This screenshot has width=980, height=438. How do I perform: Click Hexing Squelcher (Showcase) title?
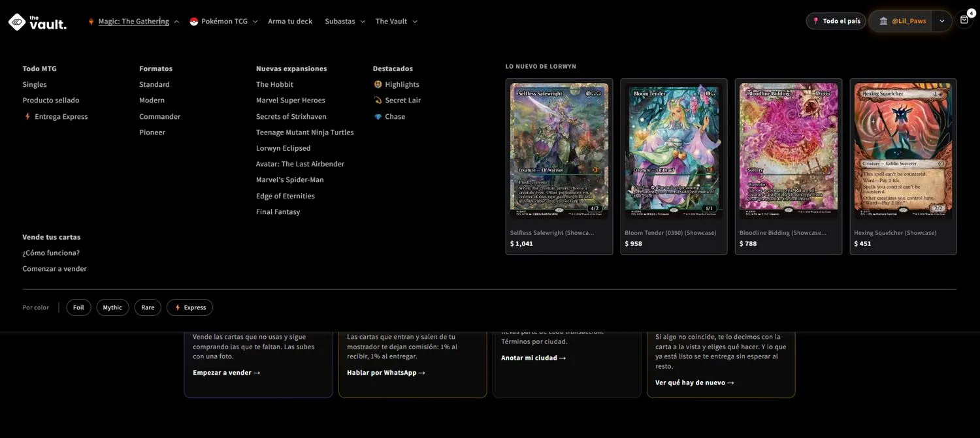895,233
